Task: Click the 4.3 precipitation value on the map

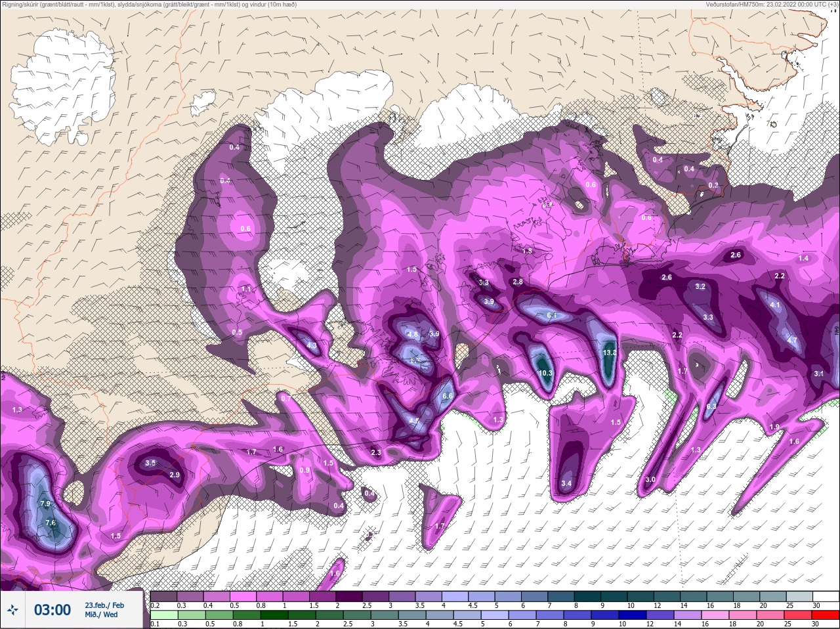Action: [312, 345]
